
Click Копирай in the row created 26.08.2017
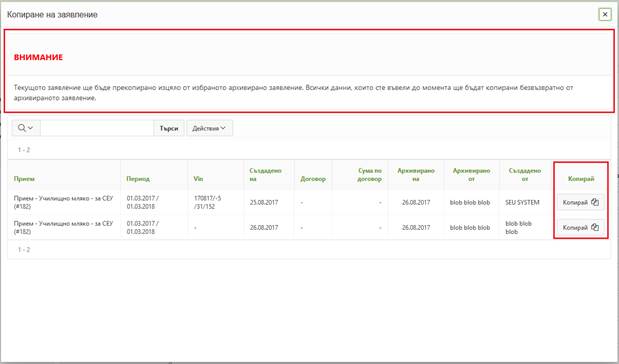(580, 227)
